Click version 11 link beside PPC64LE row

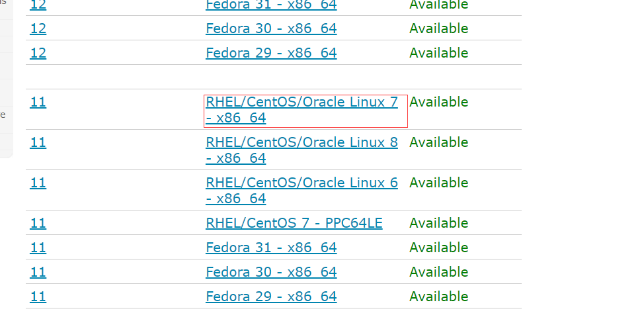[38, 223]
